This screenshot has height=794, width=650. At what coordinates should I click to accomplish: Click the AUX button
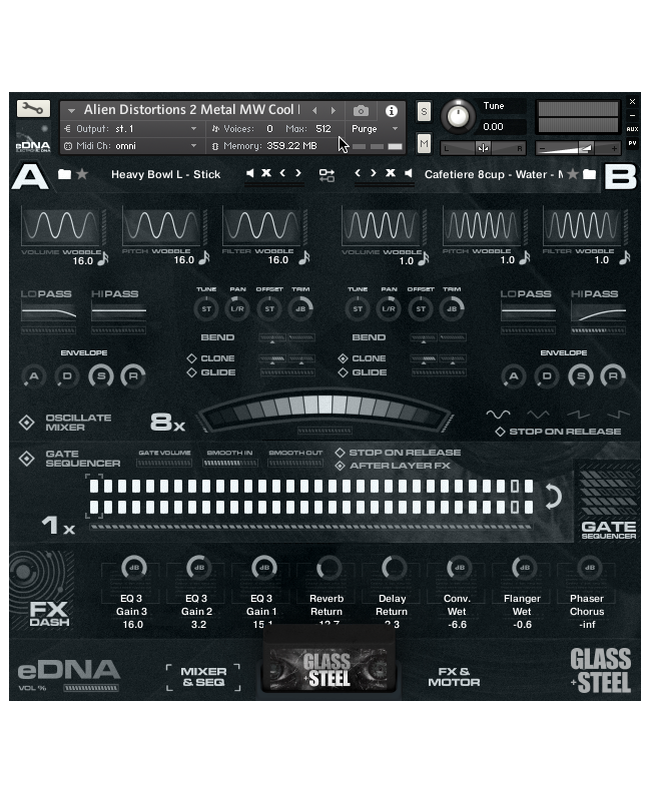tap(632, 129)
